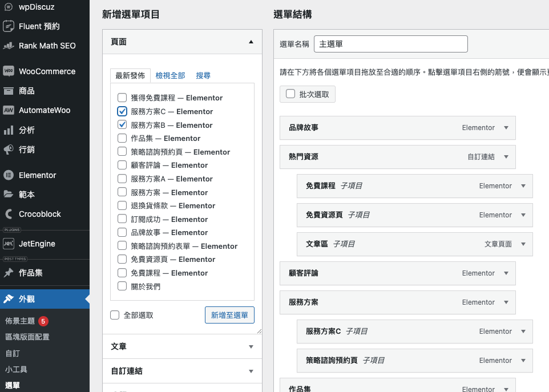Screen dimensions: 549x392
Task: Click the pages list resize handle
Action: point(259,331)
